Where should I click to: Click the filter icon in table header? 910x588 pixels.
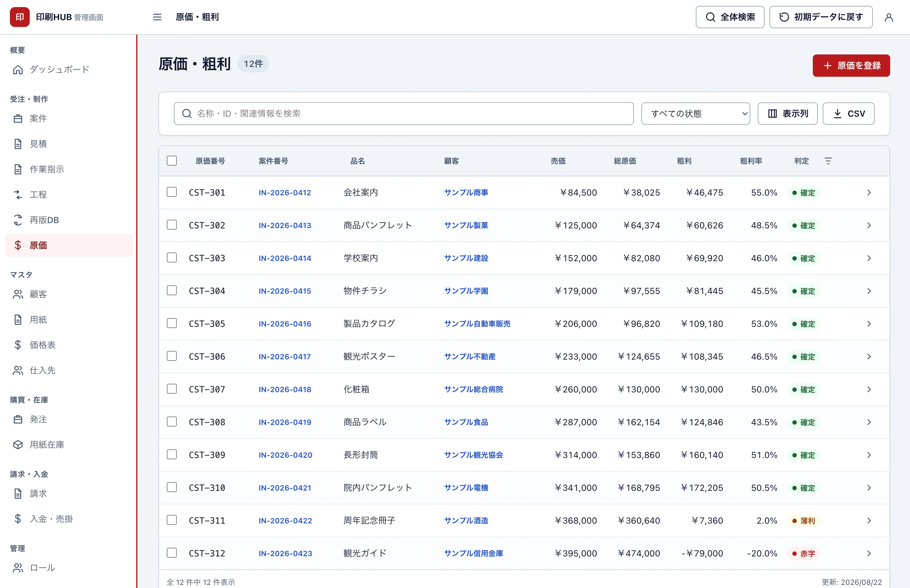(x=828, y=161)
